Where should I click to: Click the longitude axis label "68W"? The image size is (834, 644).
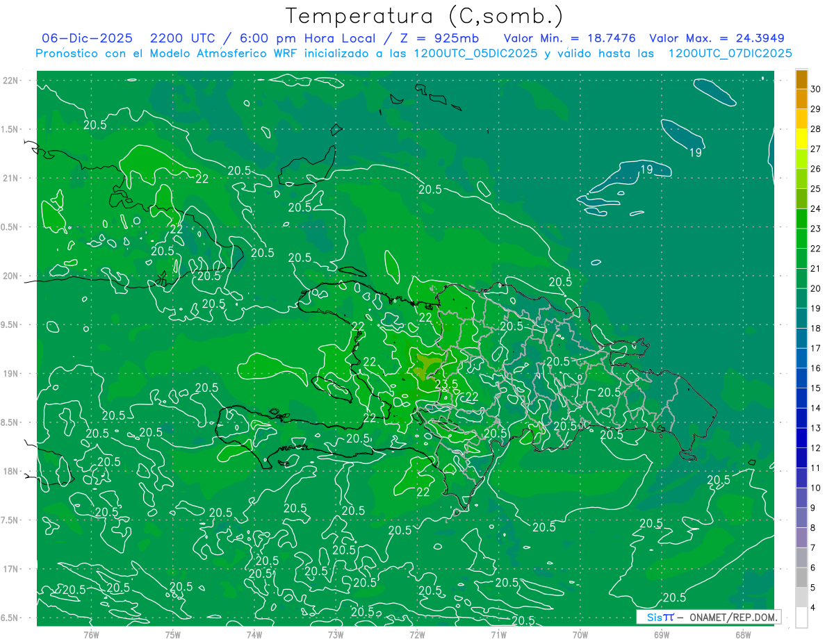(x=743, y=635)
